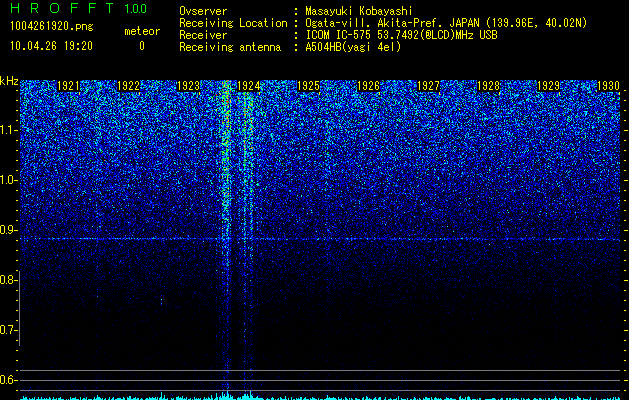Image resolution: width=629 pixels, height=400 pixels.
Task: Click the date stamp 10.04.26 19:20
Action: [51, 46]
